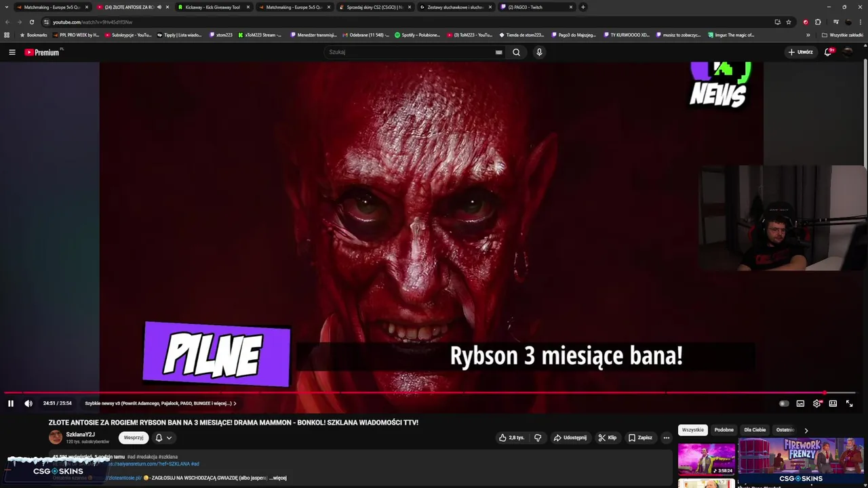Open the saiyansreturn.com link in description

point(149,464)
